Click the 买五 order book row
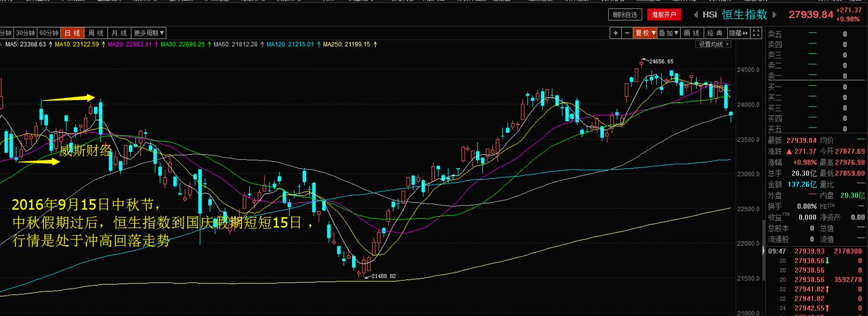 pyautogui.click(x=816, y=129)
